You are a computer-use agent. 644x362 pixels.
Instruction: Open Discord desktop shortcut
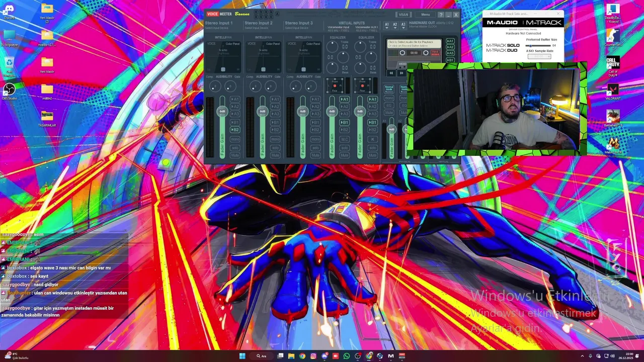point(9,11)
